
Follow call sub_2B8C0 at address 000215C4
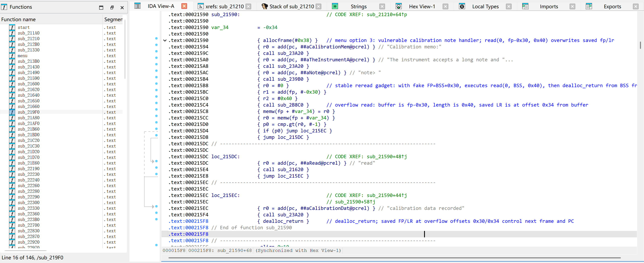[290, 105]
